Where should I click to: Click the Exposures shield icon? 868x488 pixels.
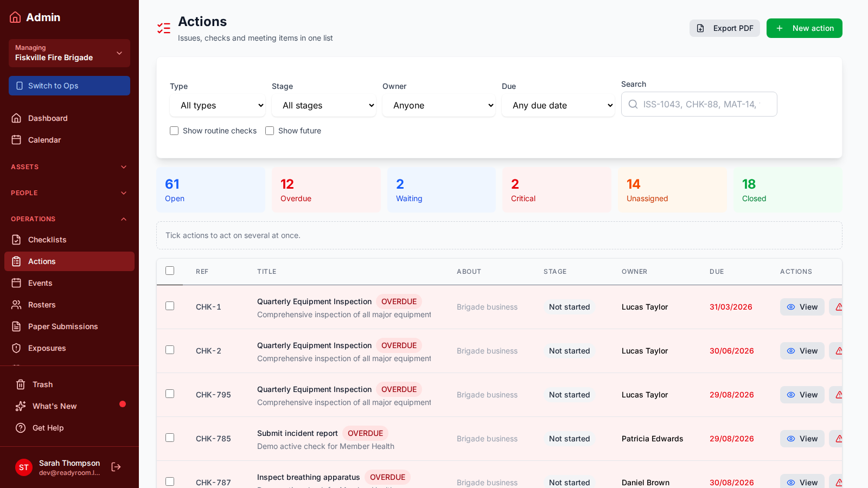coord(16,348)
